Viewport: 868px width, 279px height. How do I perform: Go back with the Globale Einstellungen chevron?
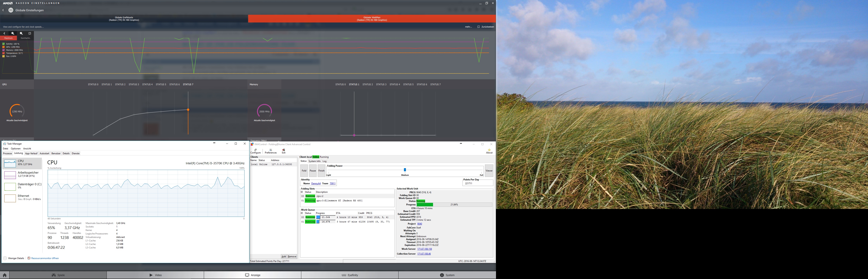pyautogui.click(x=3, y=10)
